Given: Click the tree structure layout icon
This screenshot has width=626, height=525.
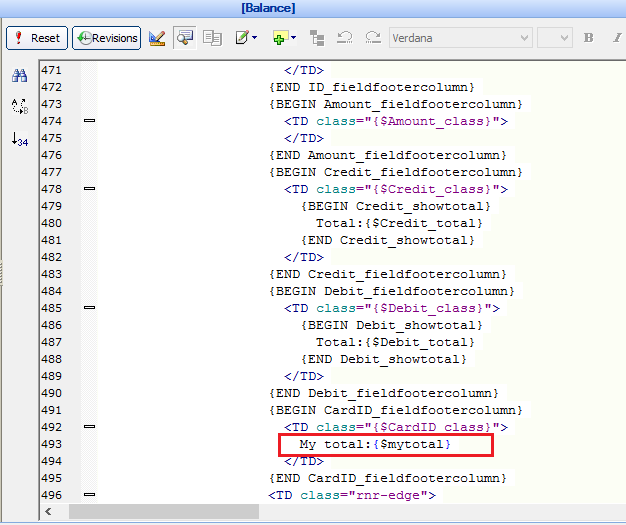Looking at the screenshot, I should (317, 38).
